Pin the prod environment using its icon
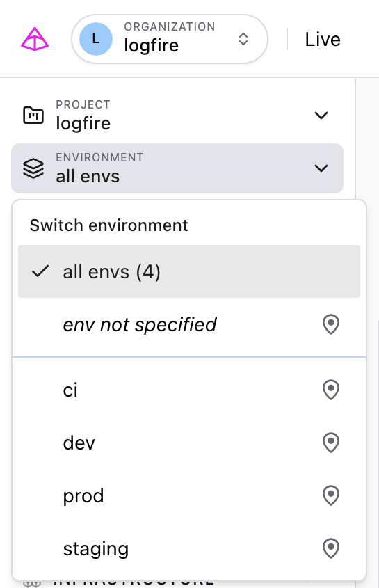 [x=331, y=495]
